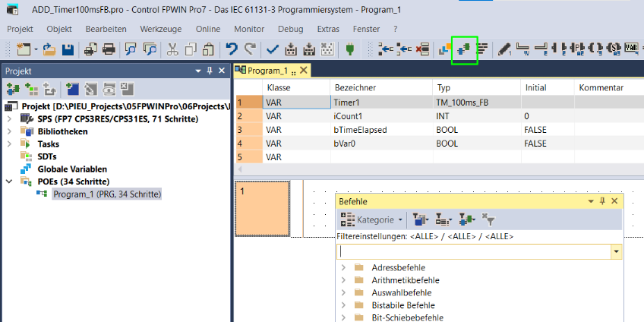644x322 pixels.
Task: Click the blue add library icon in Projekt panel
Action: point(72,88)
